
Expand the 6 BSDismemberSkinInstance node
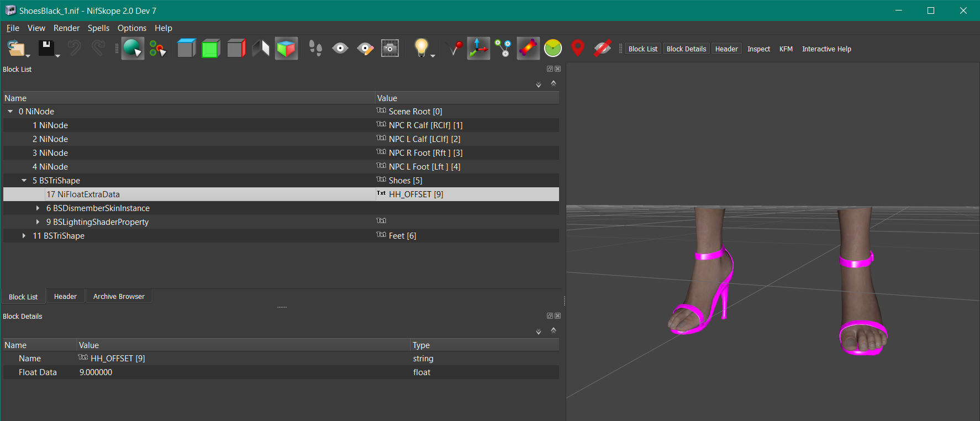click(x=38, y=208)
